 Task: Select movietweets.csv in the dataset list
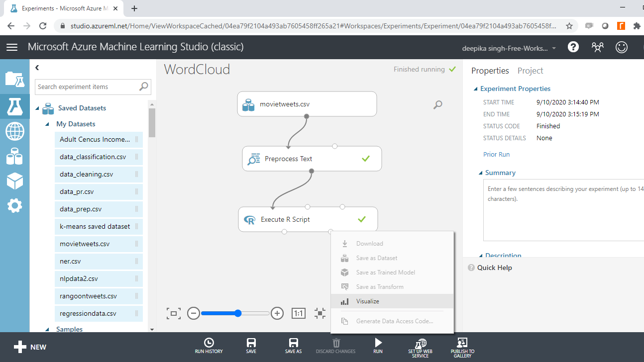click(99, 244)
